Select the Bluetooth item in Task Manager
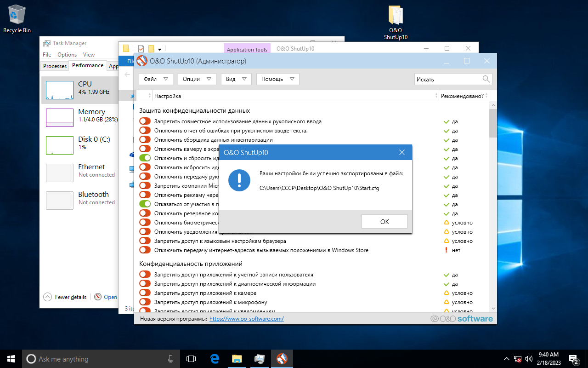 [80, 200]
